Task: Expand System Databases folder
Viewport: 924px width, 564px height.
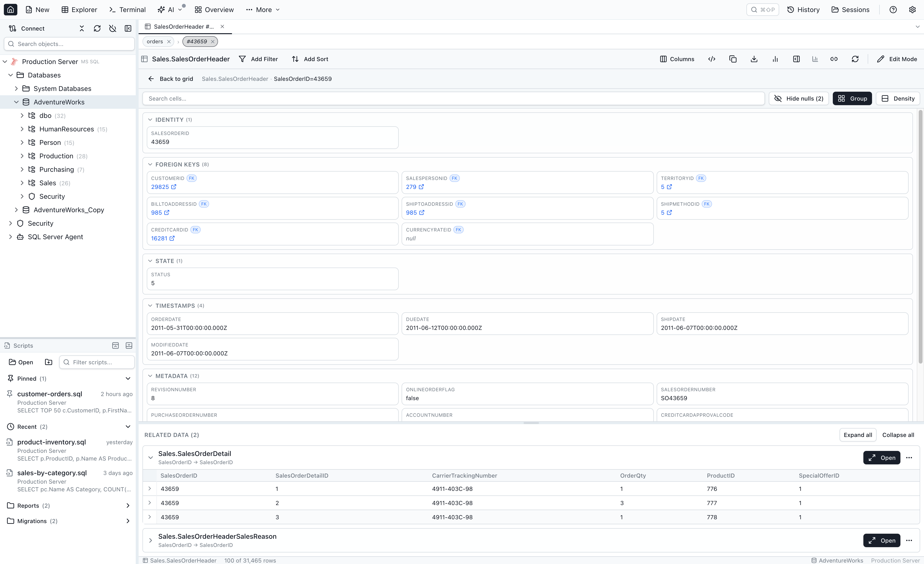Action: click(16, 89)
